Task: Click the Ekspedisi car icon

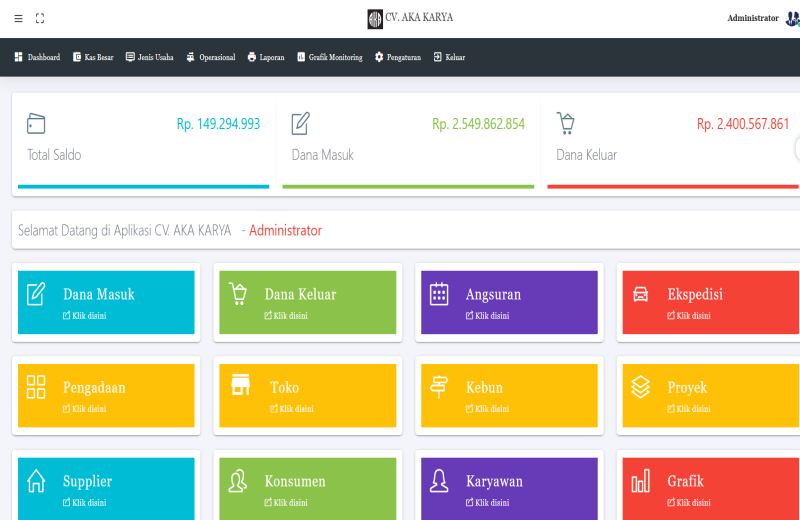Action: point(640,294)
